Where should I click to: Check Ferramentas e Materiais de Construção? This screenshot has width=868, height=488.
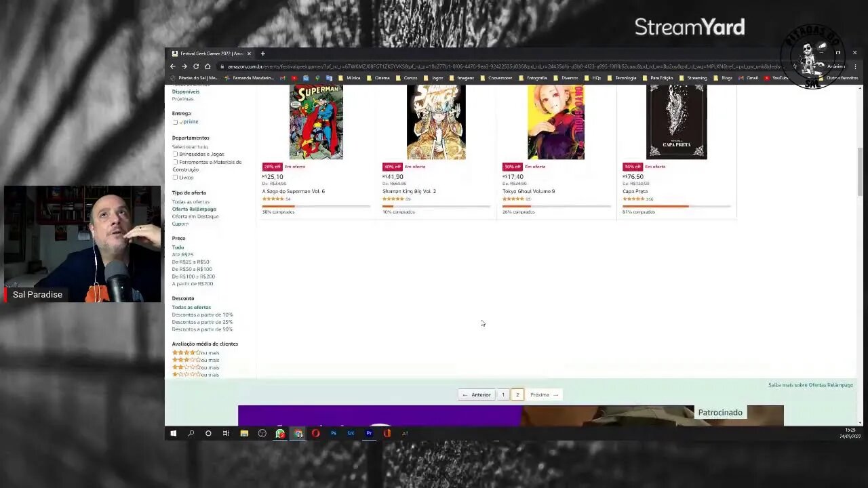pyautogui.click(x=175, y=162)
